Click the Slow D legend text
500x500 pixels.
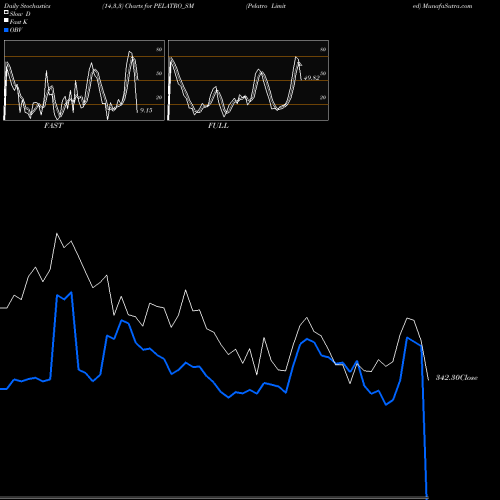click(x=20, y=14)
